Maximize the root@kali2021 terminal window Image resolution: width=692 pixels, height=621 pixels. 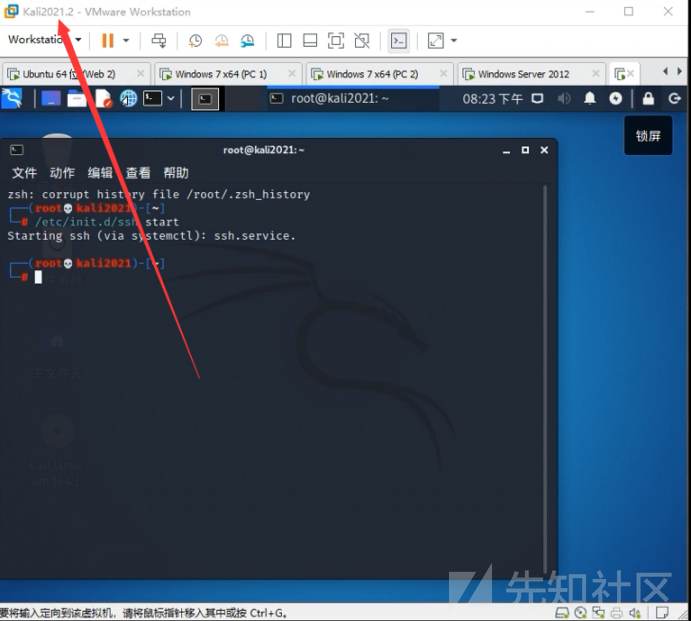coord(525,150)
